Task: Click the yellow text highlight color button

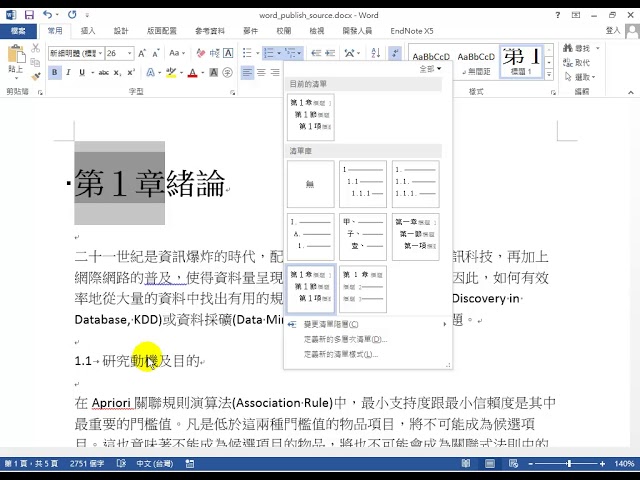Action: pyautogui.click(x=171, y=73)
